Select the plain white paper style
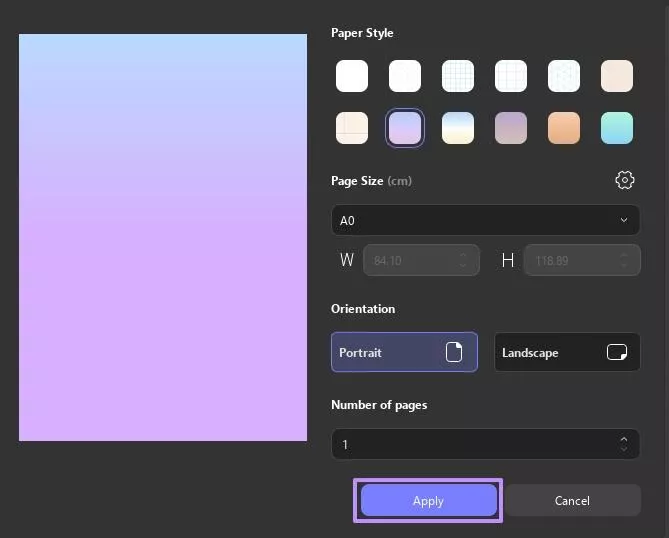Image resolution: width=669 pixels, height=538 pixels. click(x=352, y=76)
